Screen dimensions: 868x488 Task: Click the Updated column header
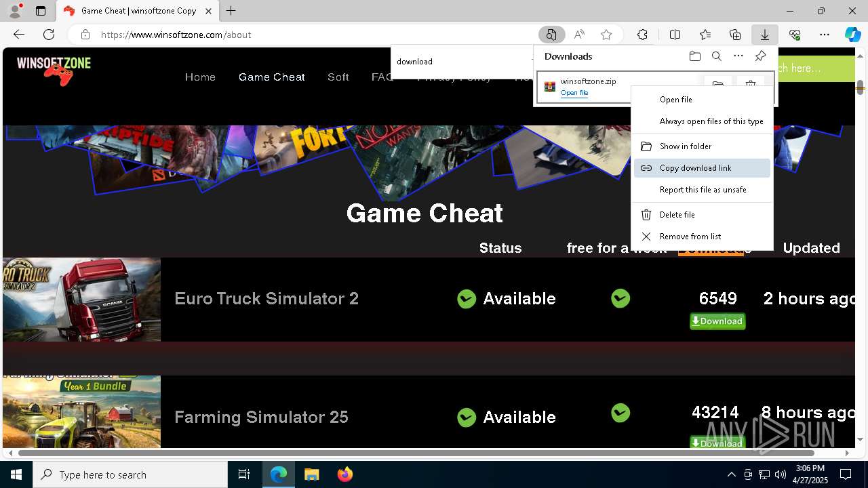[811, 248]
